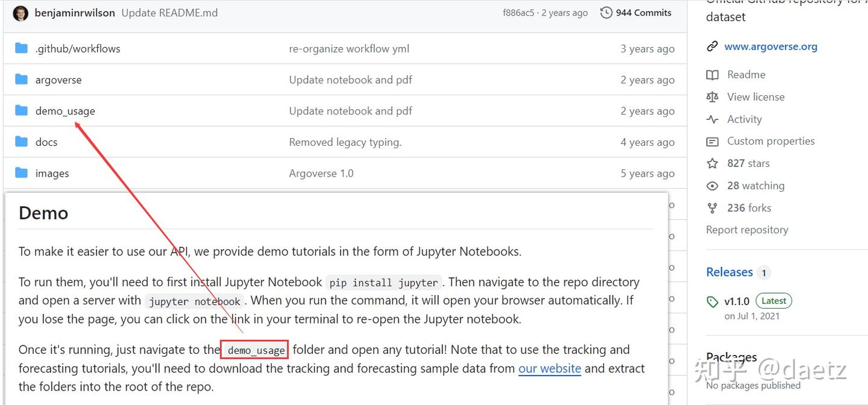Image resolution: width=868 pixels, height=405 pixels.
Task: Open the .github/workflows folder icon
Action: coord(22,48)
